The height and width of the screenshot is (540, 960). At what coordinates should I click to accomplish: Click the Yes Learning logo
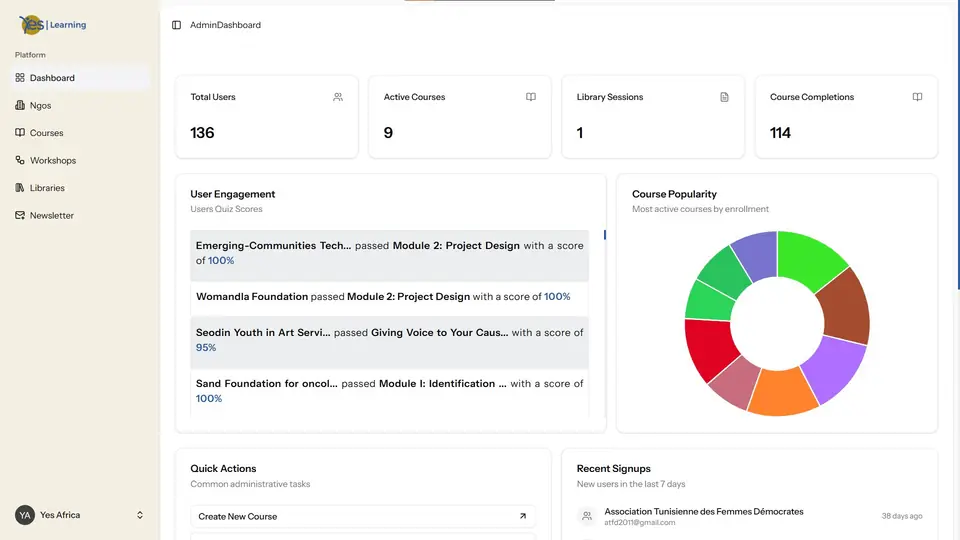pos(53,24)
